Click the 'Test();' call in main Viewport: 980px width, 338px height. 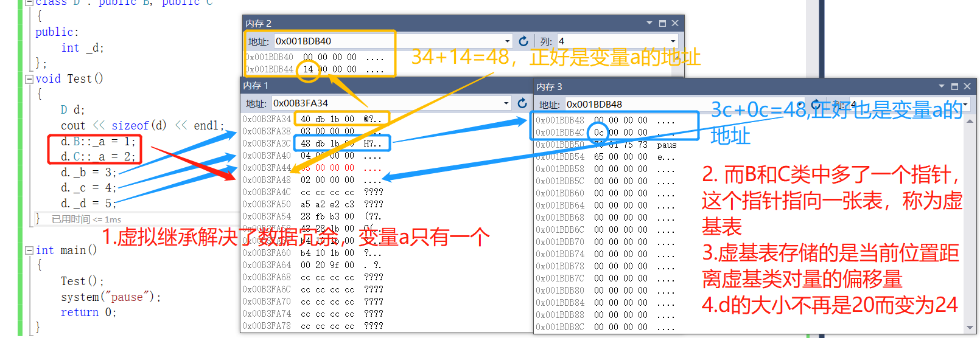[x=82, y=281]
